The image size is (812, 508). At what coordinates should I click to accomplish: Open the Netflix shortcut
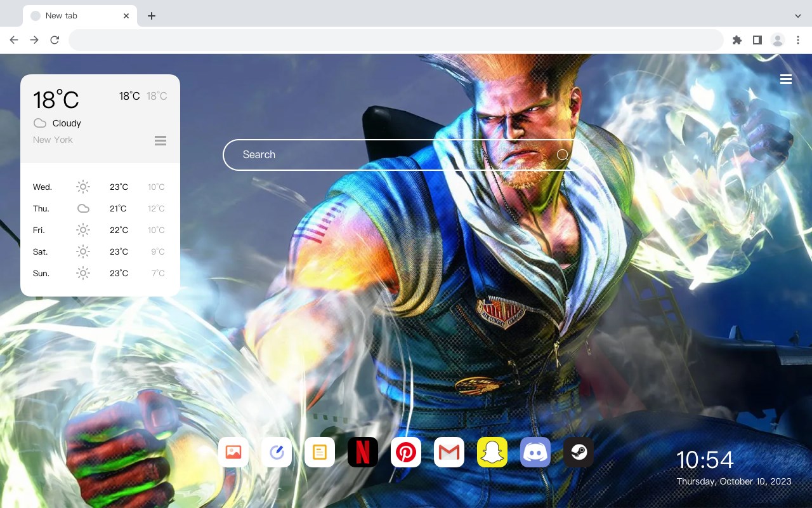(x=363, y=452)
